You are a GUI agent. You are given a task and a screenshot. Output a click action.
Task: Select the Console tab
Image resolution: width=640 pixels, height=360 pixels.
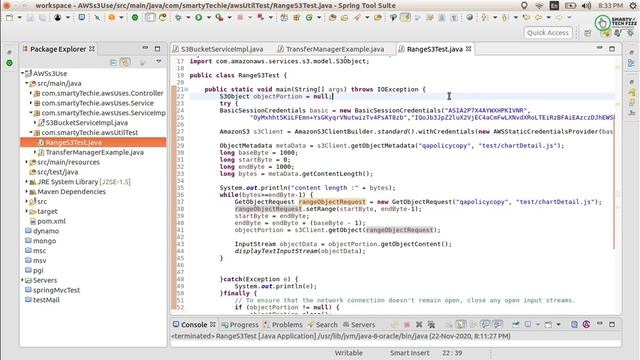pos(193,324)
